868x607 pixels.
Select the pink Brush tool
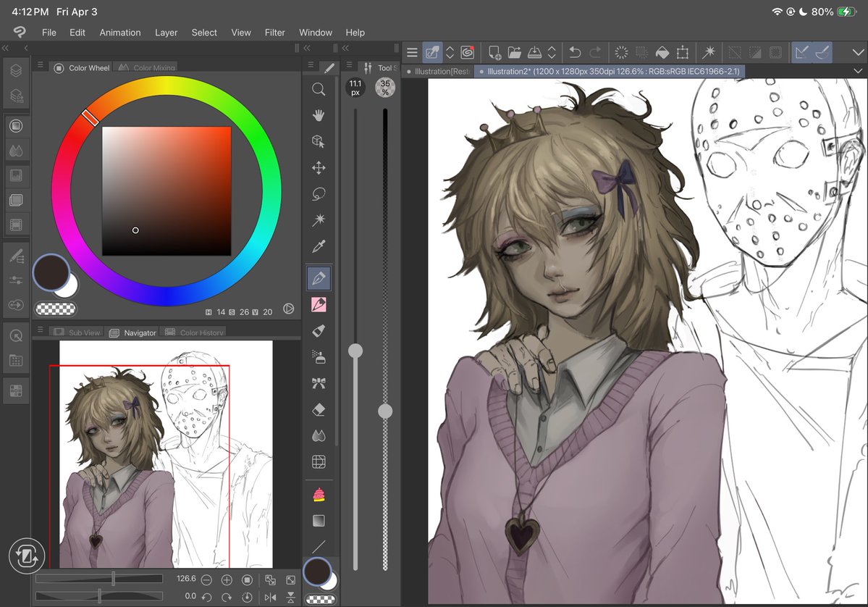(319, 304)
